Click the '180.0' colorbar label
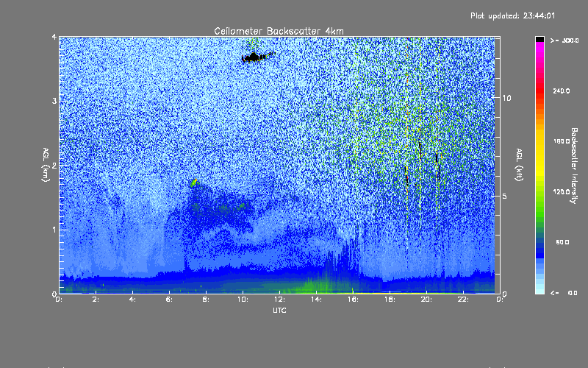Image resolution: width=588 pixels, height=368 pixels. (562, 141)
